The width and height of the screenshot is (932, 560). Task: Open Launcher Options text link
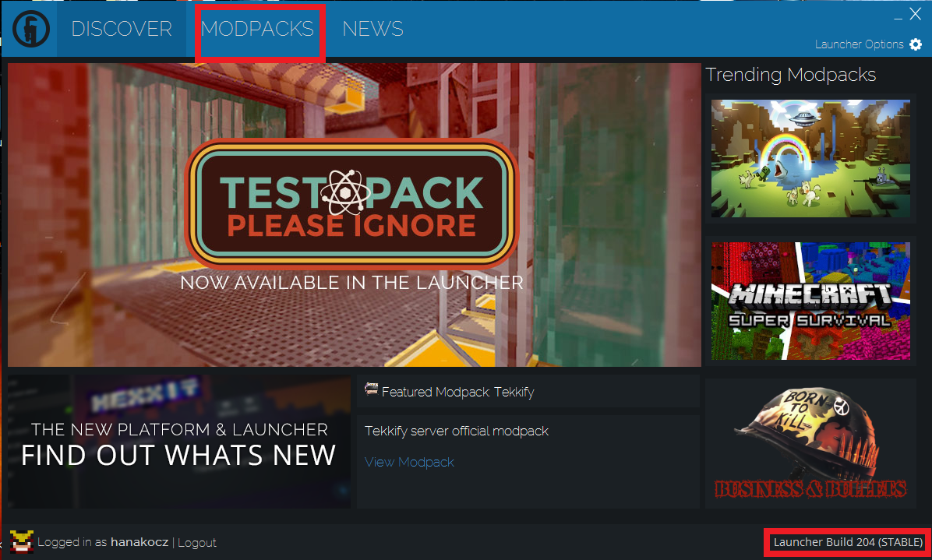pyautogui.click(x=859, y=44)
